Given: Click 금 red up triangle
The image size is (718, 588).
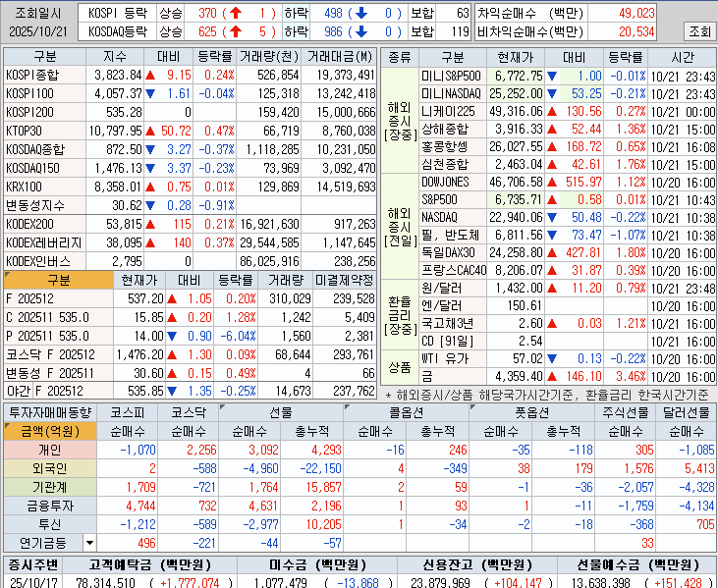Looking at the screenshot, I should 552,377.
